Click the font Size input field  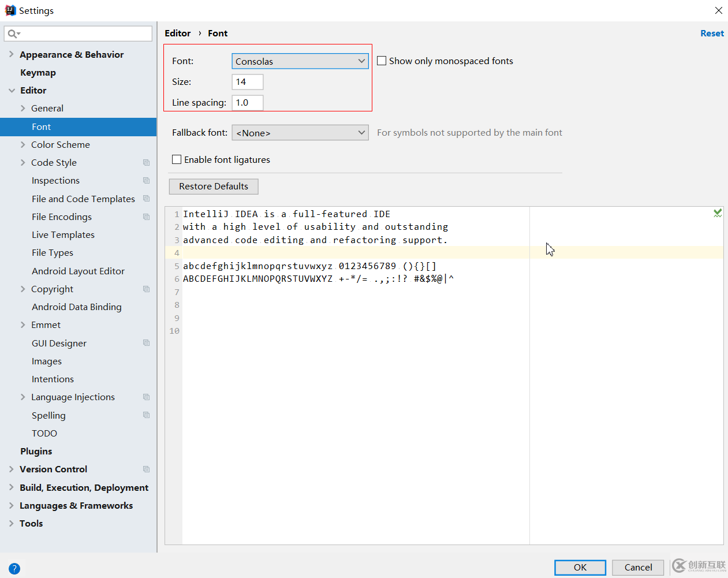(247, 82)
